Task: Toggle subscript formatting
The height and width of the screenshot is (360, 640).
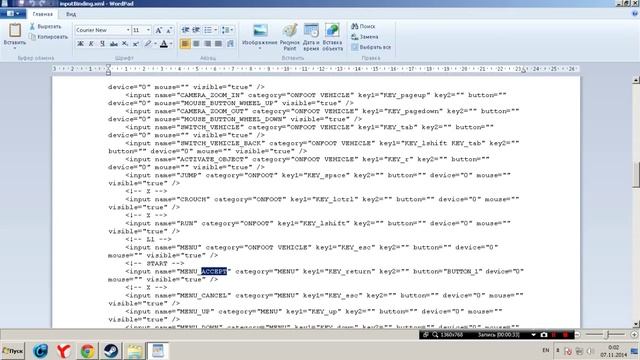Action: pyautogui.click(x=125, y=44)
